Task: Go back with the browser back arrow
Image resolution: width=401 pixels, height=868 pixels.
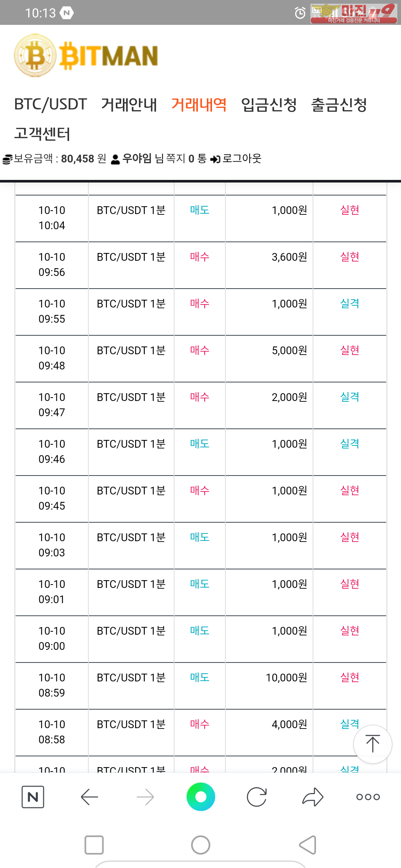Action: pos(89,797)
